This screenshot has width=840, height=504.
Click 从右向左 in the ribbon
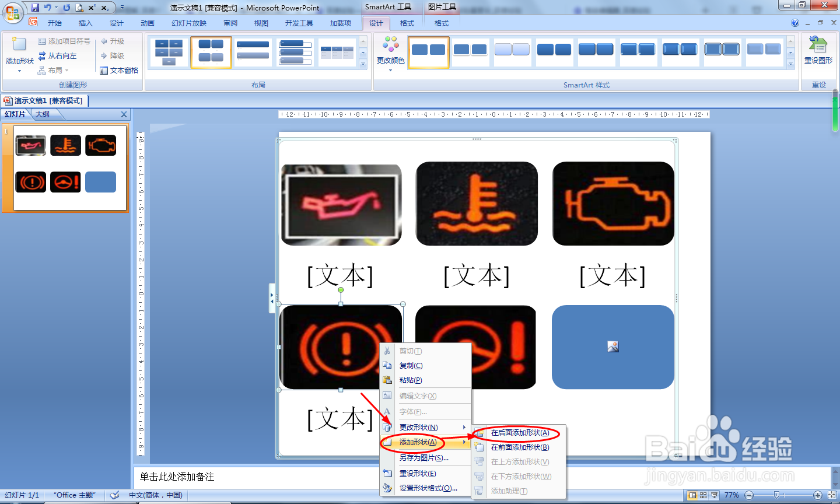(x=58, y=56)
